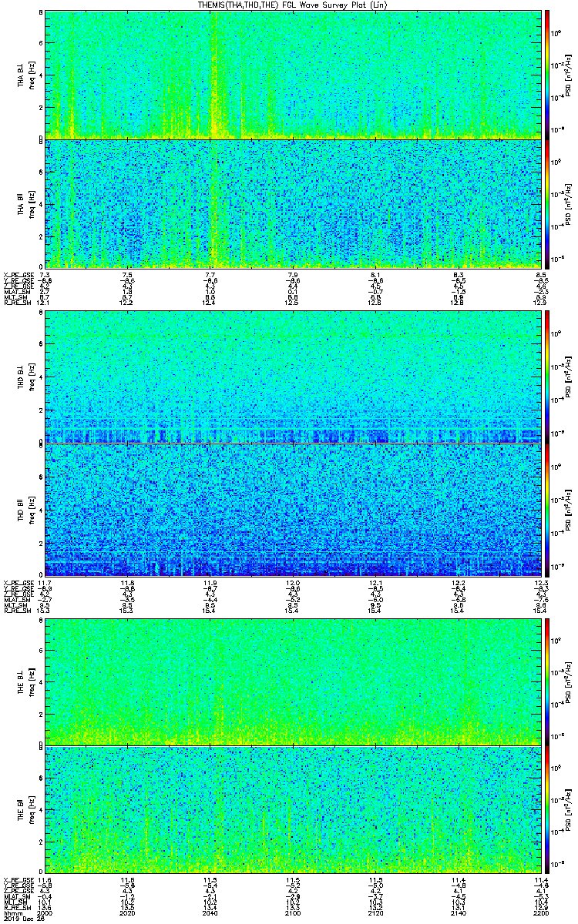Click the 2120 time tick label
This screenshot has height=924, width=578.
pyautogui.click(x=375, y=912)
